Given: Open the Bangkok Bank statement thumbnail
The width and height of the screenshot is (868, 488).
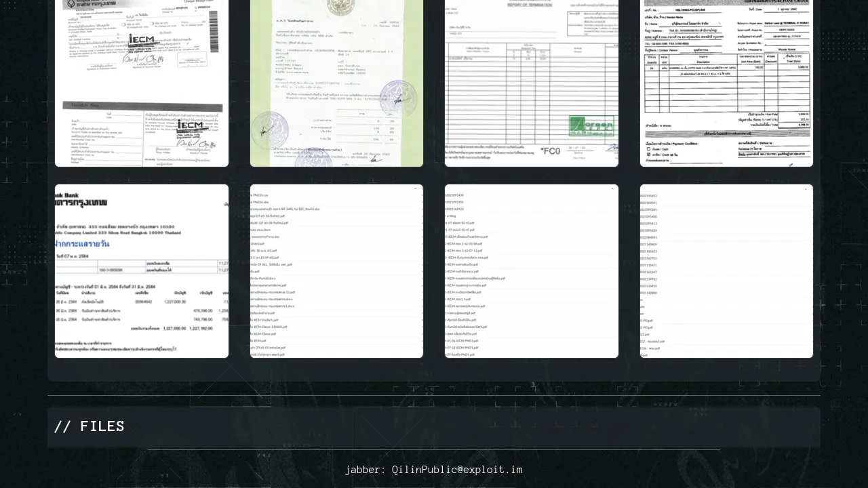Looking at the screenshot, I should pyautogui.click(x=141, y=271).
